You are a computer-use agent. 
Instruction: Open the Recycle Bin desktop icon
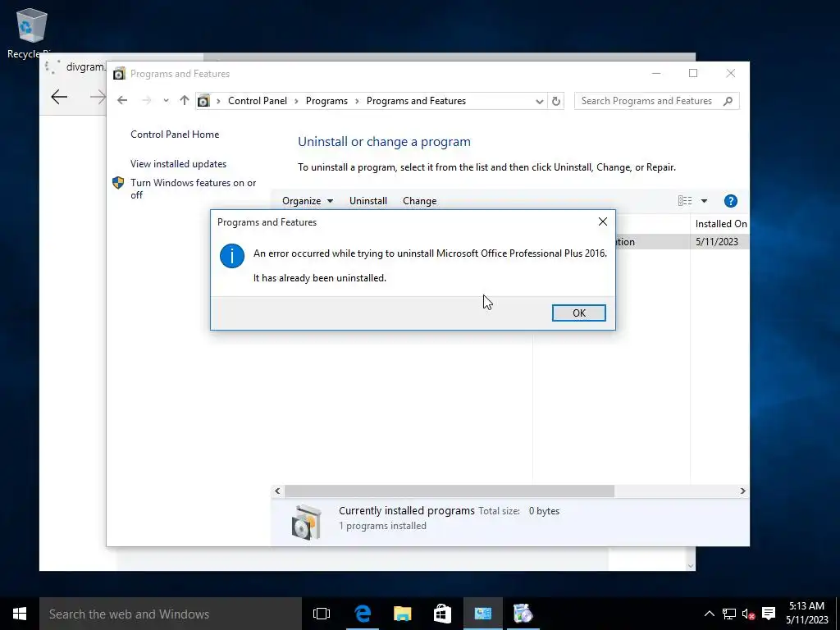click(31, 33)
